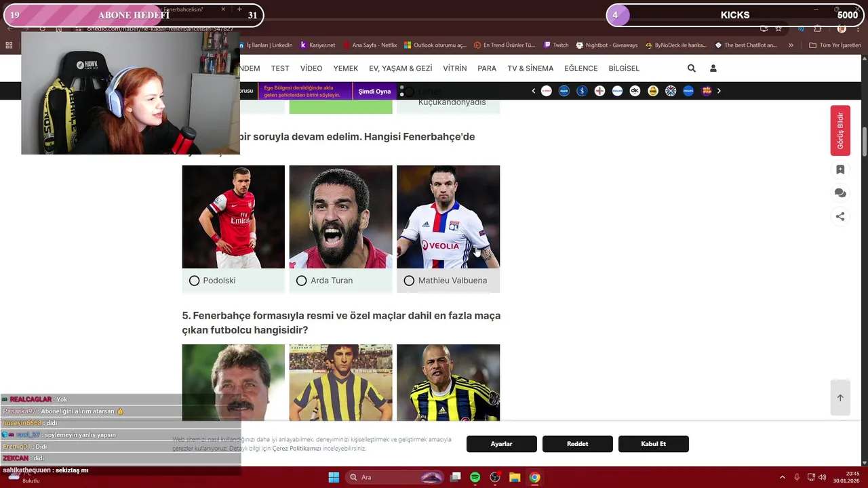Click the Chrome apps grid icon
This screenshot has width=868, height=488.
[9, 45]
